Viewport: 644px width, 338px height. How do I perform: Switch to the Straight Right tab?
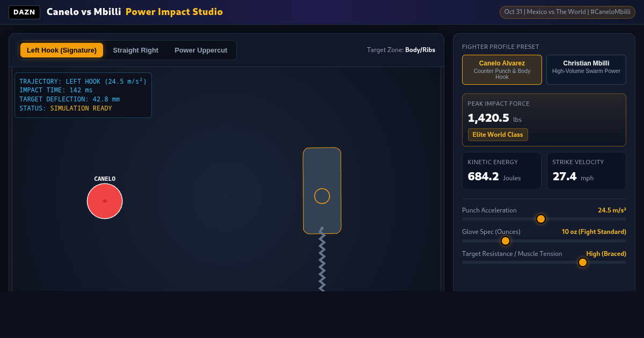pos(136,50)
